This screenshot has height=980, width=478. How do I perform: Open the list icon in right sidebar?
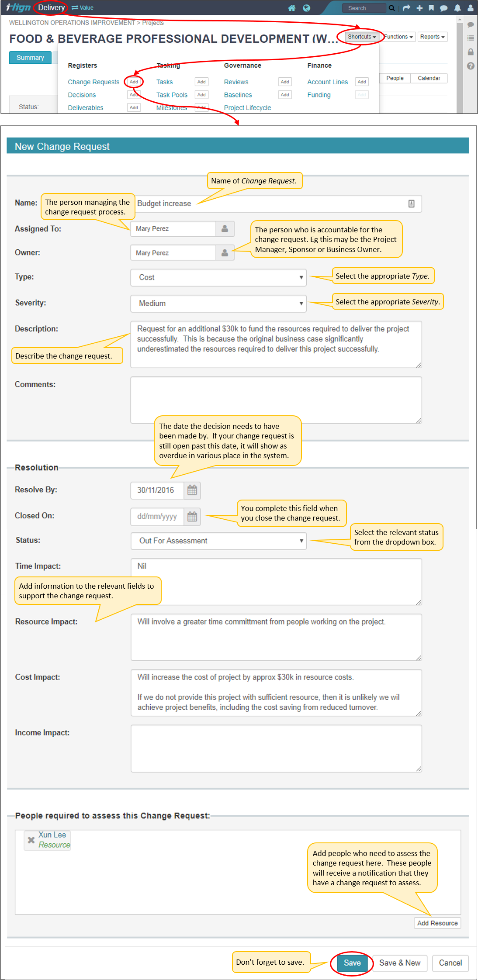click(471, 38)
